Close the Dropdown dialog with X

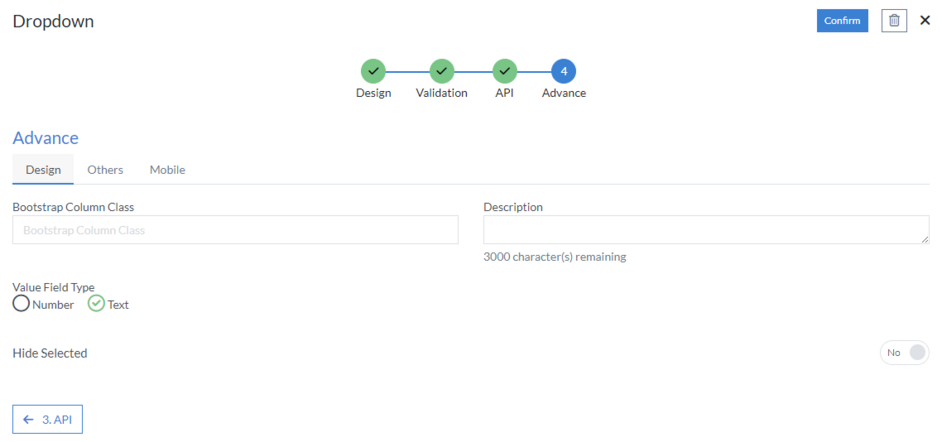[925, 20]
